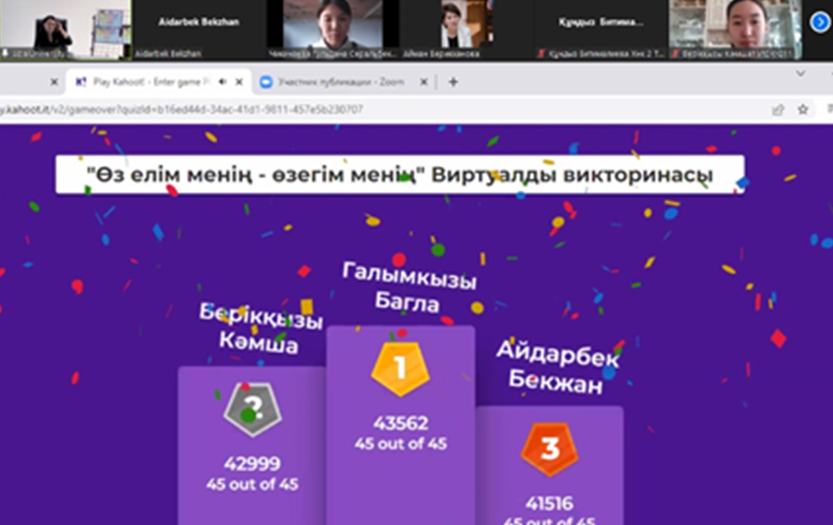This screenshot has width=833, height=525.
Task: Show next participants in Zoom video strip
Action: [x=820, y=23]
